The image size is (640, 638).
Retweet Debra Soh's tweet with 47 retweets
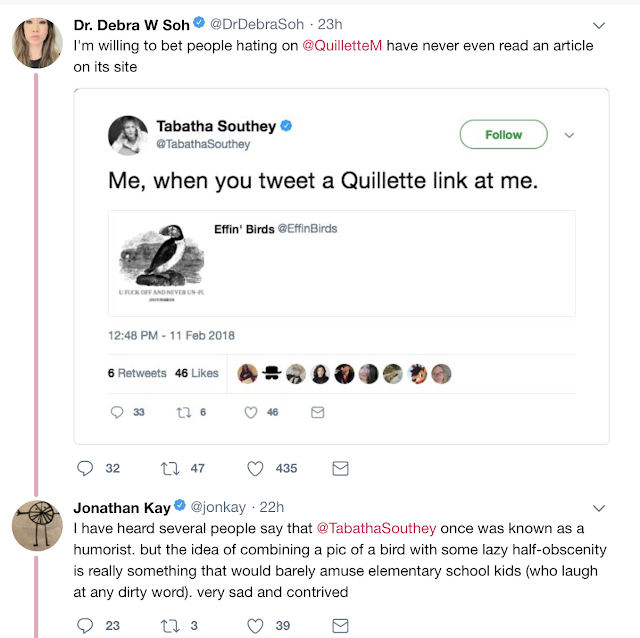(170, 468)
